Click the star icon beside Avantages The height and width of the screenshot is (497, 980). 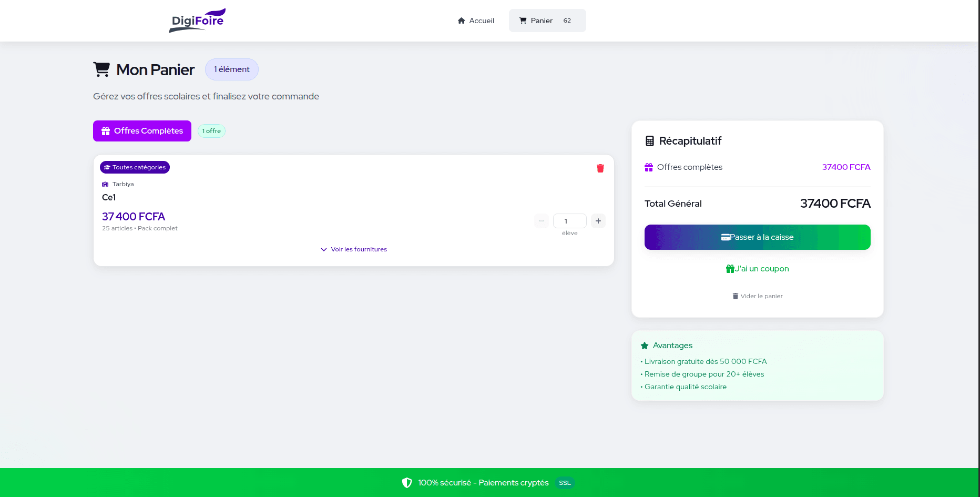[x=645, y=346]
